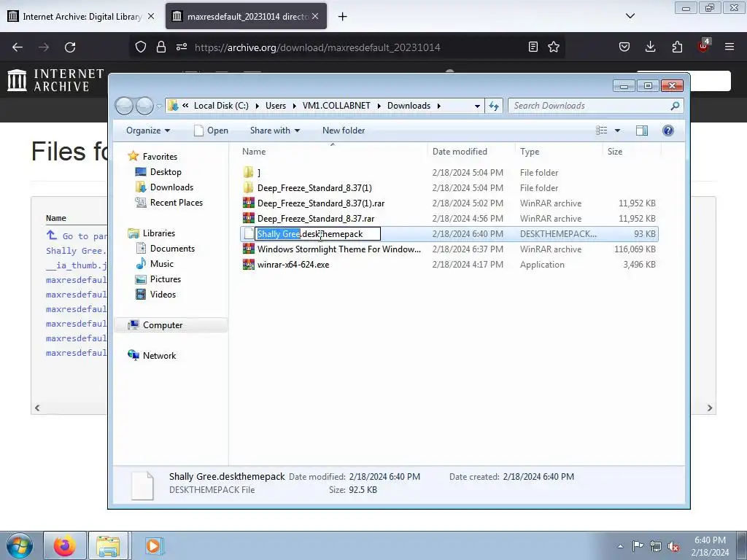Expand the Users breadcrumb arrow
747x560 pixels.
[x=295, y=106]
